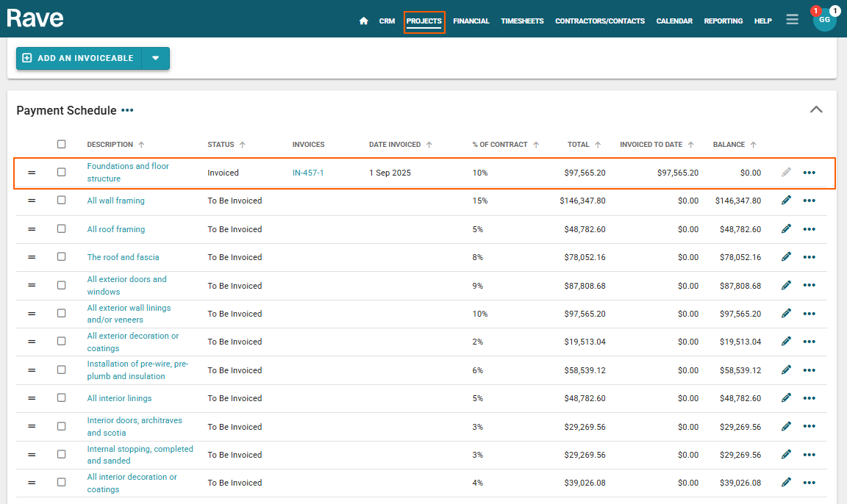Open Internal stopping, completed and sanded link
Screen dimensions: 847x504
coord(140,454)
